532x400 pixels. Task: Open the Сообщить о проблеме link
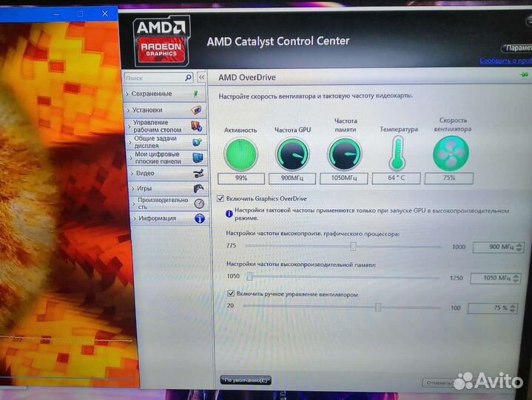tap(505, 61)
